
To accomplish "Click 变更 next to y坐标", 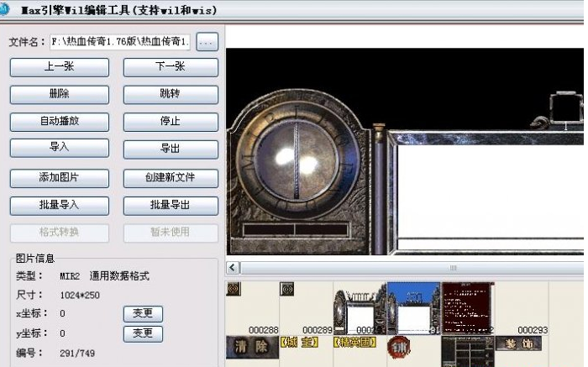I will coord(143,333).
